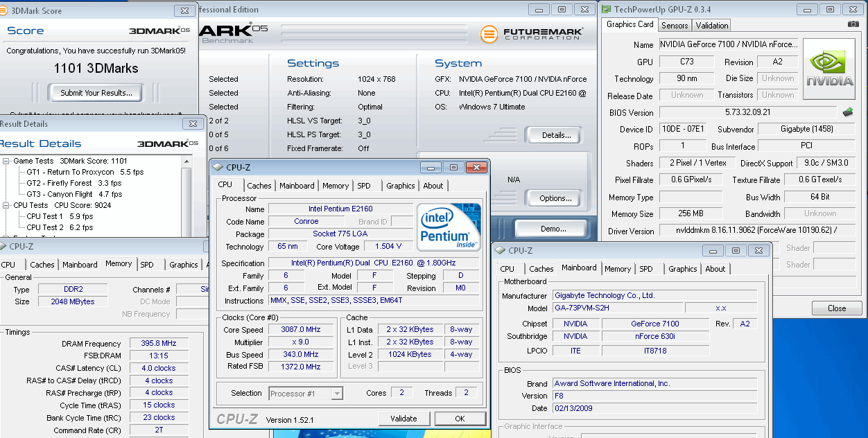Screen dimensions: 868x438
Task: Open SPD tab in CPU-Z mainboard window
Action: click(x=646, y=269)
